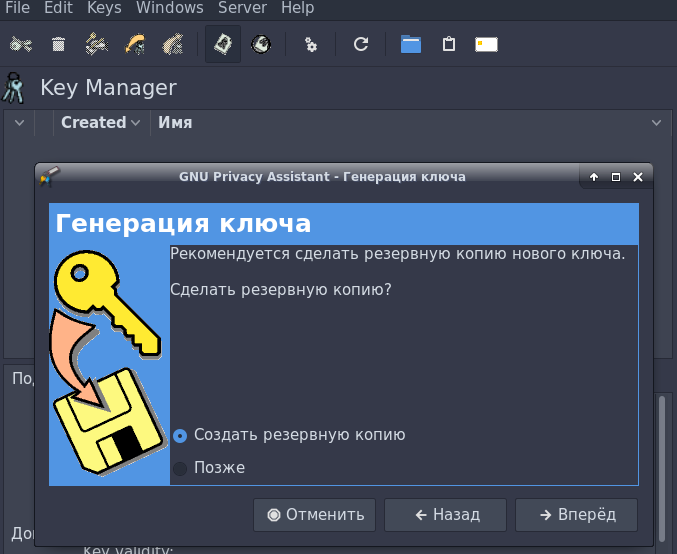Open the chevron at right of column headers
This screenshot has height=554, width=677.
click(x=657, y=123)
